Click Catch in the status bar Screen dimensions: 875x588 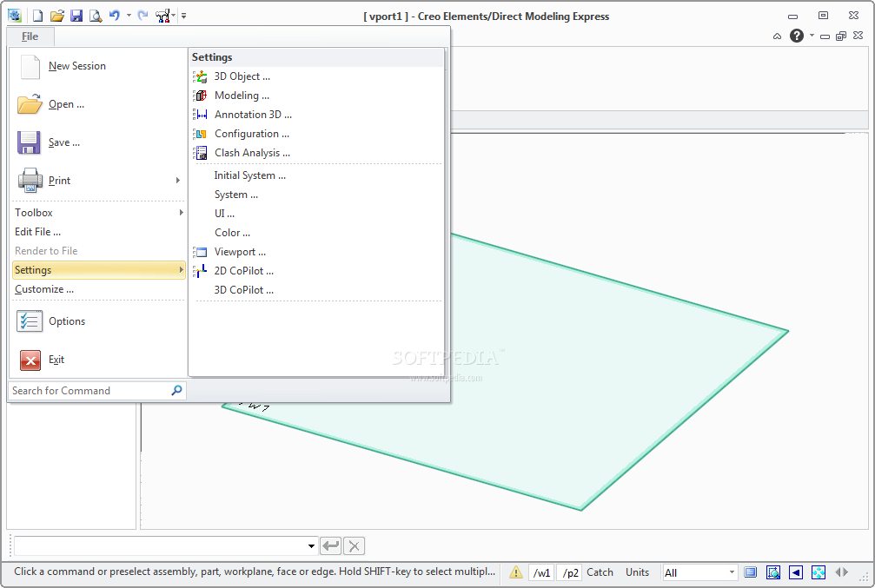(600, 572)
